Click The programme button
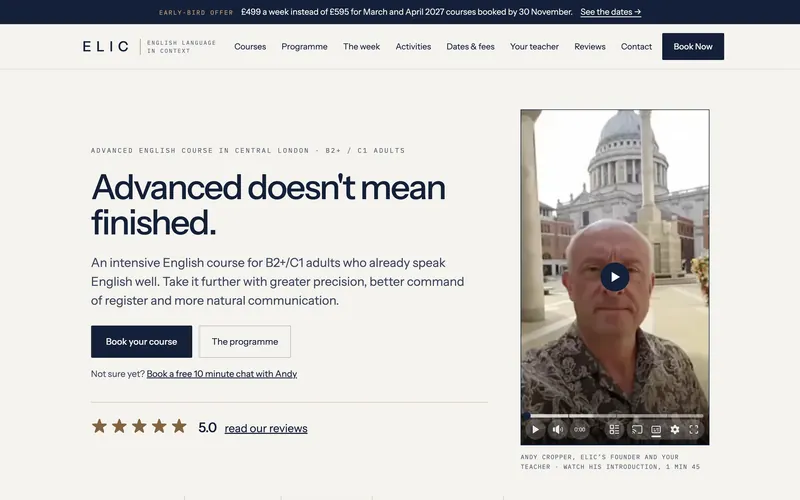Image resolution: width=800 pixels, height=500 pixels. [x=245, y=341]
